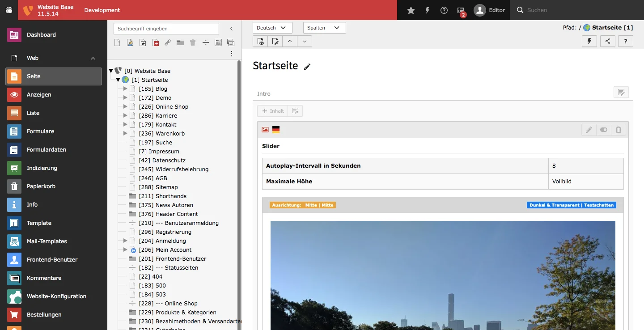Open the lightning actions icon near the path
The image size is (644, 330).
pos(589,41)
